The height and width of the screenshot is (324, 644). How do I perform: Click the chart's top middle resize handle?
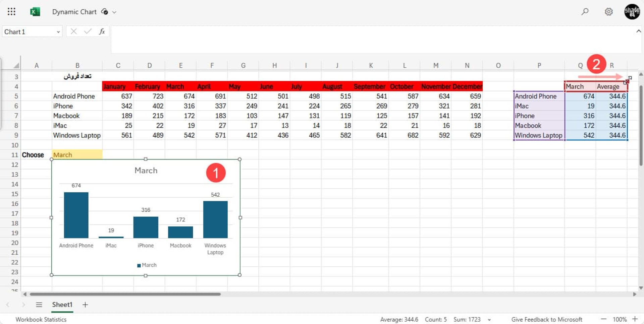click(x=146, y=159)
